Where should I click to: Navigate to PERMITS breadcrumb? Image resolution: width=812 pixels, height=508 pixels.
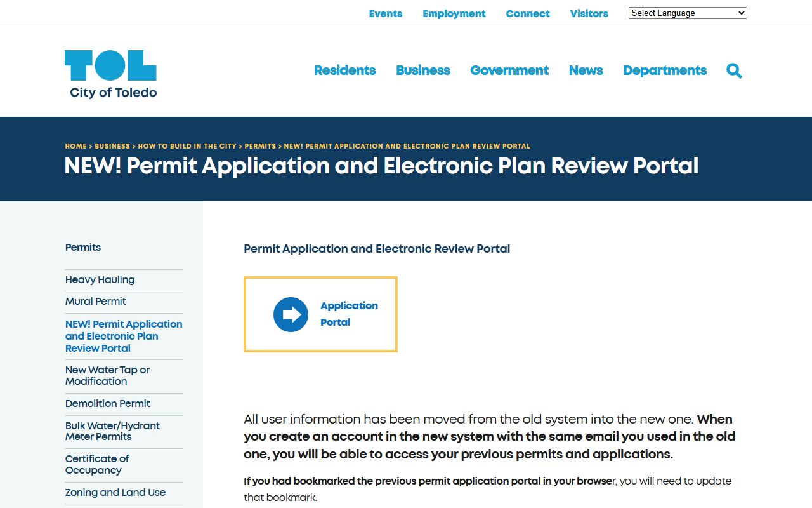pyautogui.click(x=260, y=146)
